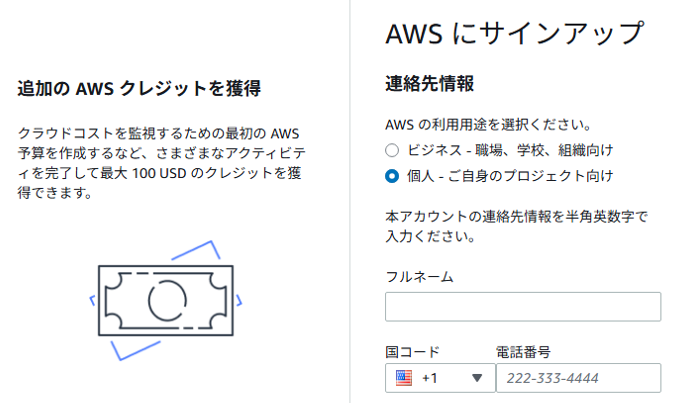Click the 個人 - ご自身のプロジェクト向け label text
The image size is (681, 403).
pos(510,176)
